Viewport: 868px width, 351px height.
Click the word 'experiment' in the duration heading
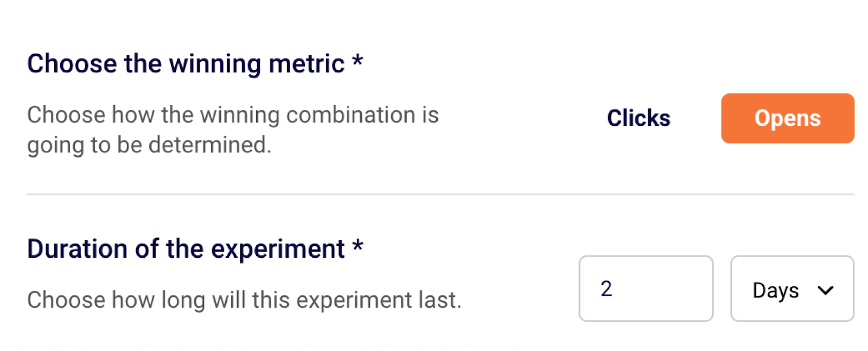point(277,250)
